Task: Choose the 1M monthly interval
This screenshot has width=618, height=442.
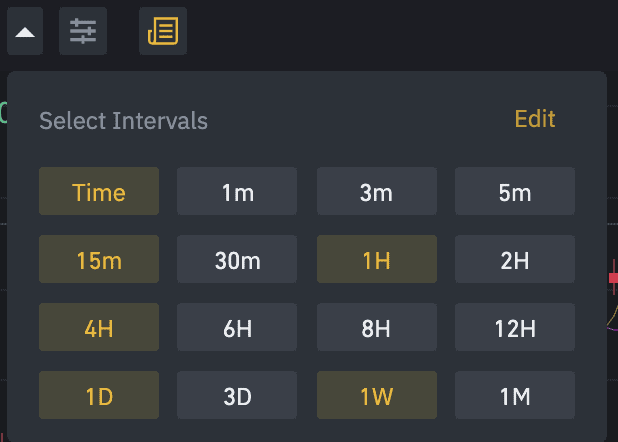Action: click(515, 395)
